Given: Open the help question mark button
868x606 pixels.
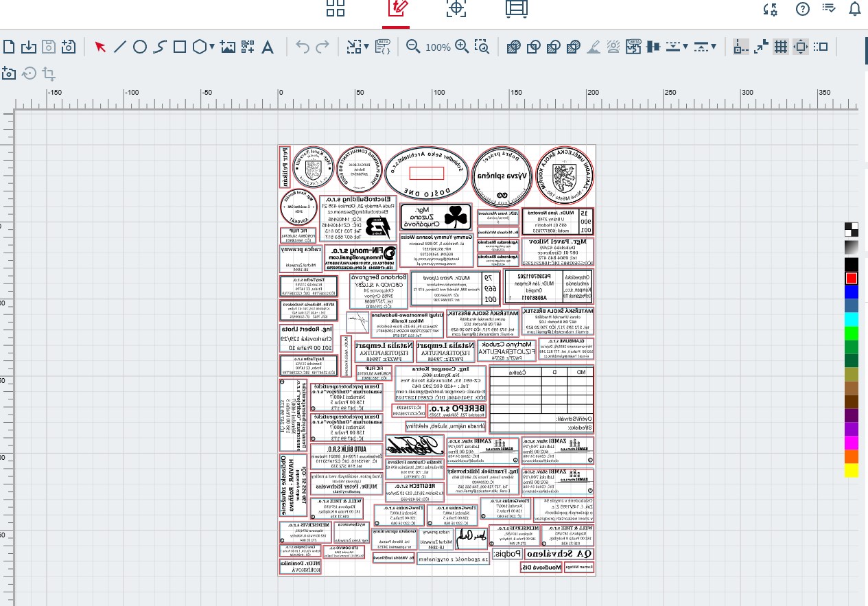Looking at the screenshot, I should 802,9.
